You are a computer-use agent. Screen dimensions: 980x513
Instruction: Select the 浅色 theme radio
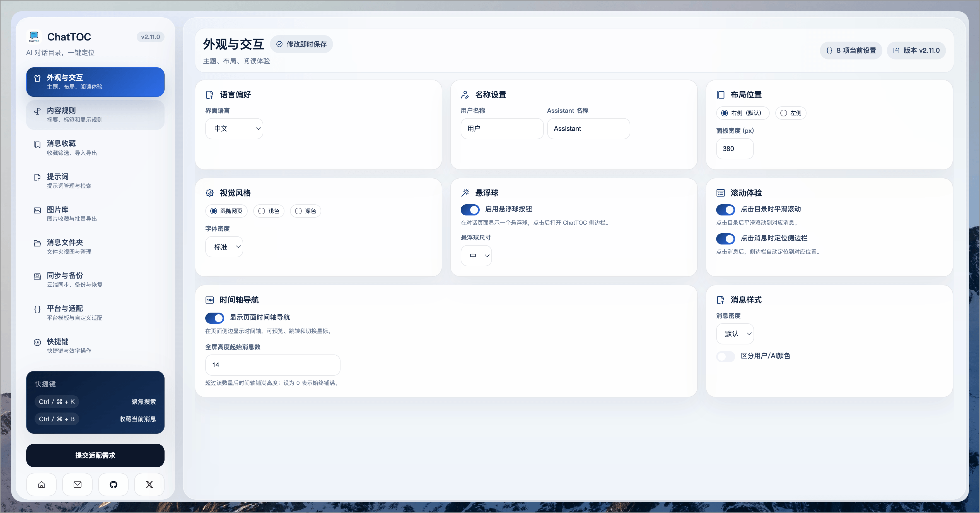click(262, 211)
